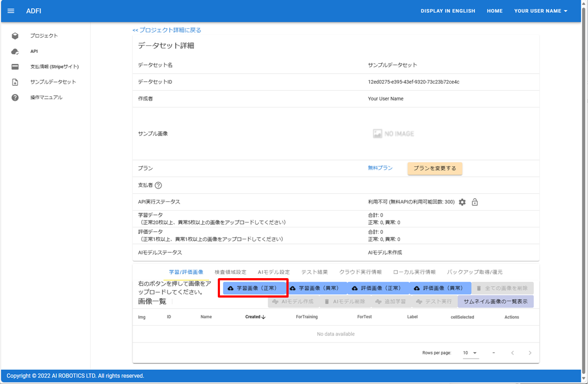Click the ForTraining column header
Viewport: 588px width, 384px height.
[x=307, y=317]
